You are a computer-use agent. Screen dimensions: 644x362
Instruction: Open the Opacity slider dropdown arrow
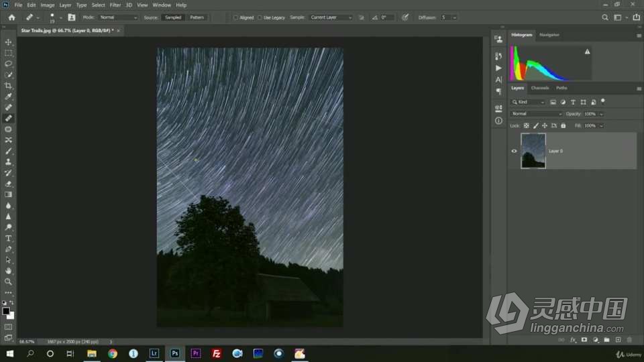coord(601,114)
